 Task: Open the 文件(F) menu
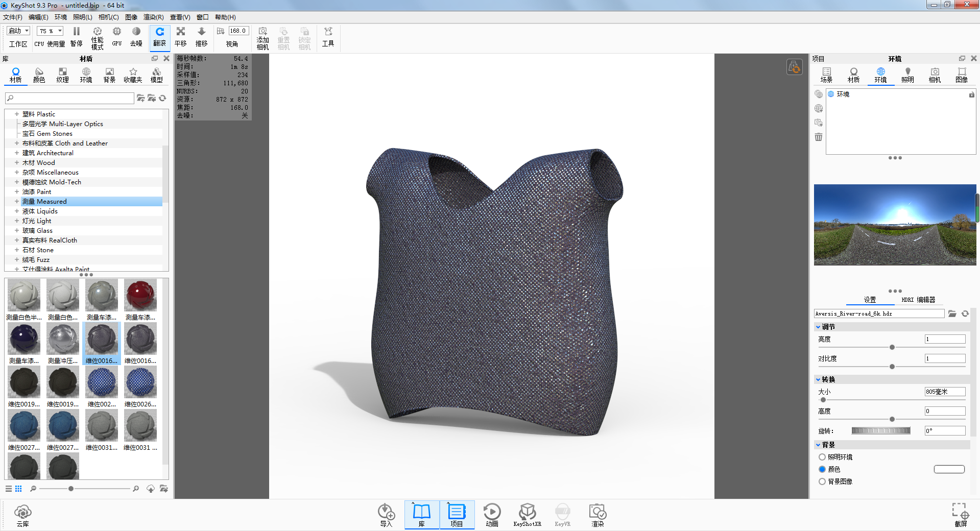(x=13, y=17)
